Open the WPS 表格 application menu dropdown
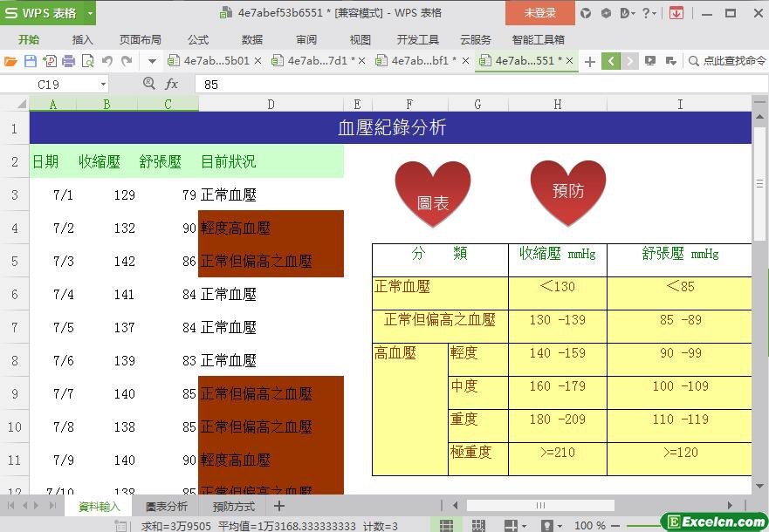The width and height of the screenshot is (769, 532). point(90,13)
